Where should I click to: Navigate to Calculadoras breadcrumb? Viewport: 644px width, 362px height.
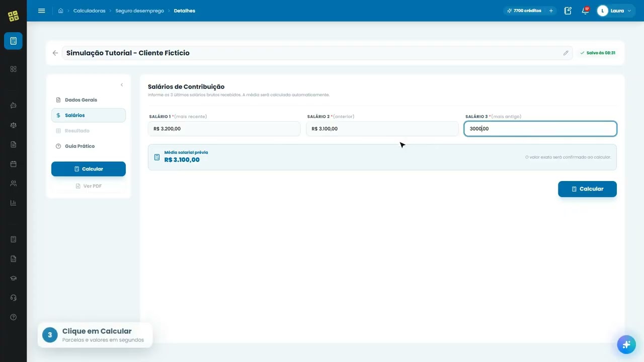(x=90, y=11)
